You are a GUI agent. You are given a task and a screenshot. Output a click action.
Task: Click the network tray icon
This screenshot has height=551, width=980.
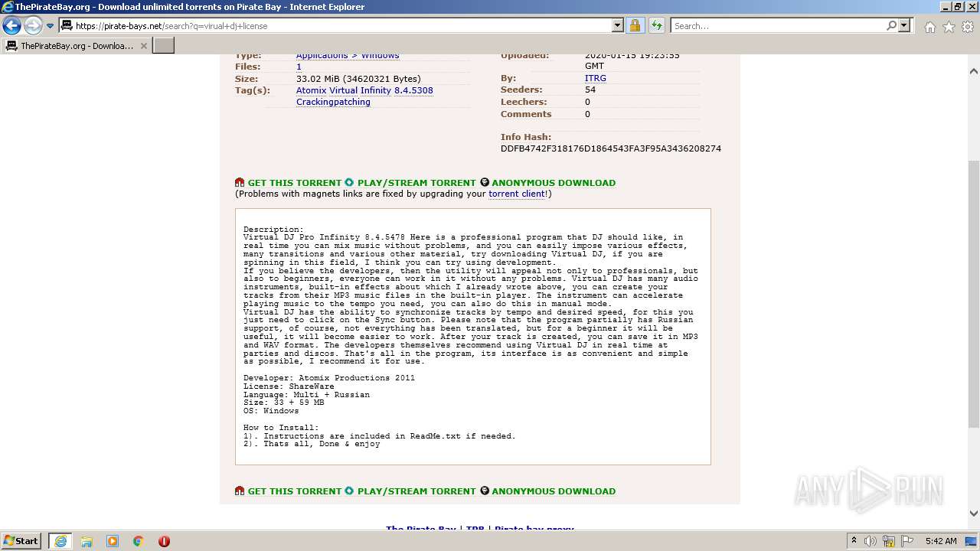click(889, 541)
